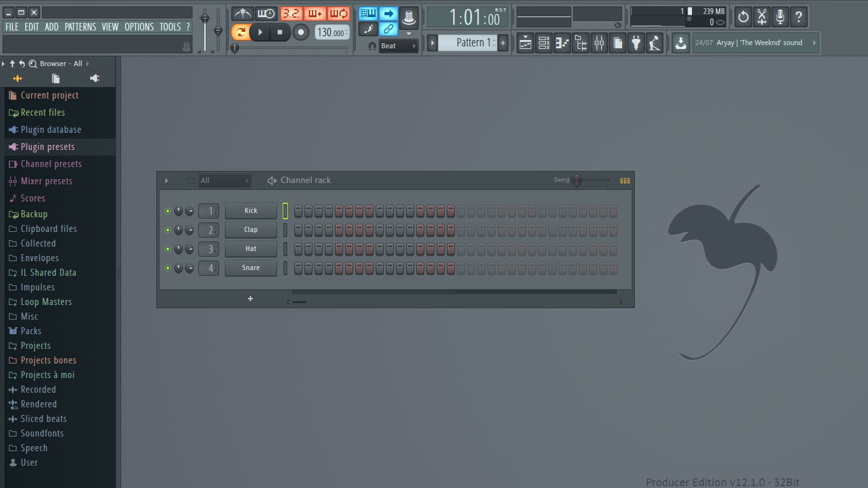Open the mixer view
This screenshot has width=868, height=488.
[599, 43]
